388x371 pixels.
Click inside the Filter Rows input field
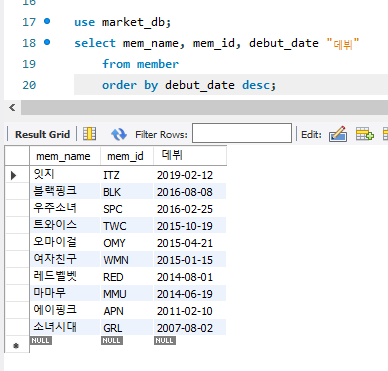tap(242, 133)
